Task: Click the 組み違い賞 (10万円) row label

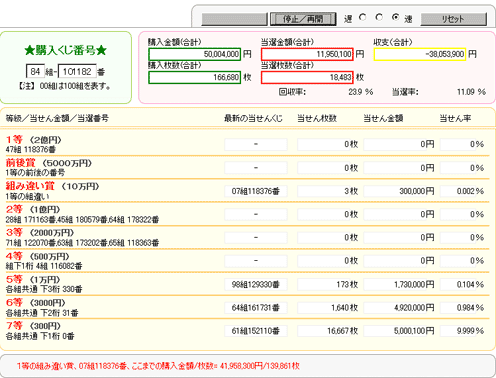Action: coord(52,186)
